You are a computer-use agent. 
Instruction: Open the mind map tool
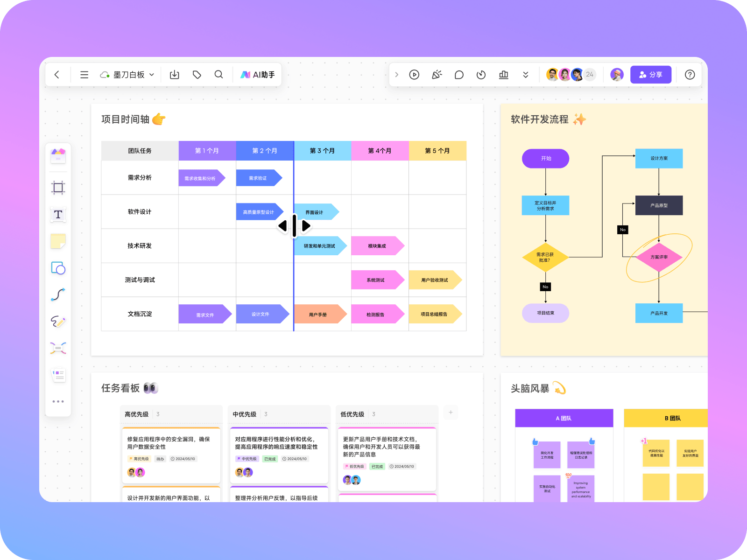click(58, 348)
